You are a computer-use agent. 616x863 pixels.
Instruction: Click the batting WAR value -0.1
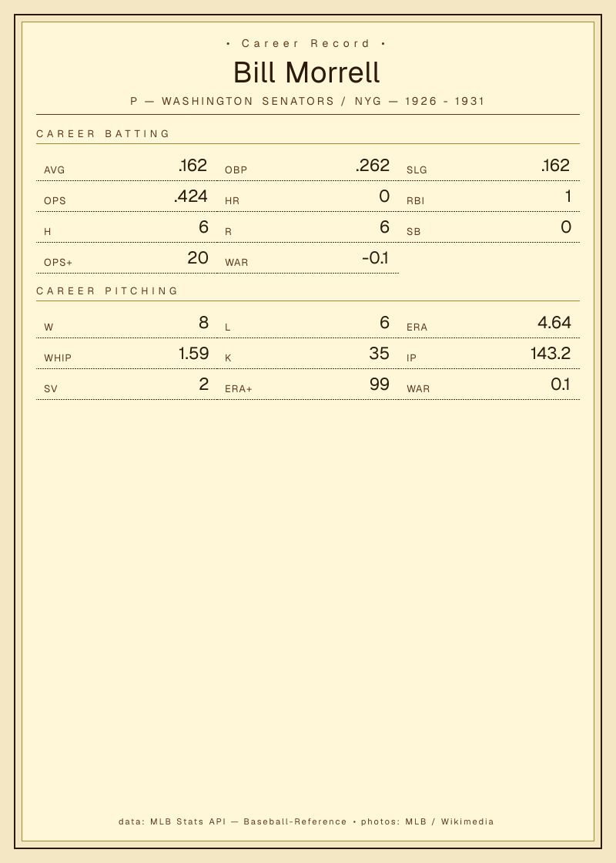click(x=375, y=257)
